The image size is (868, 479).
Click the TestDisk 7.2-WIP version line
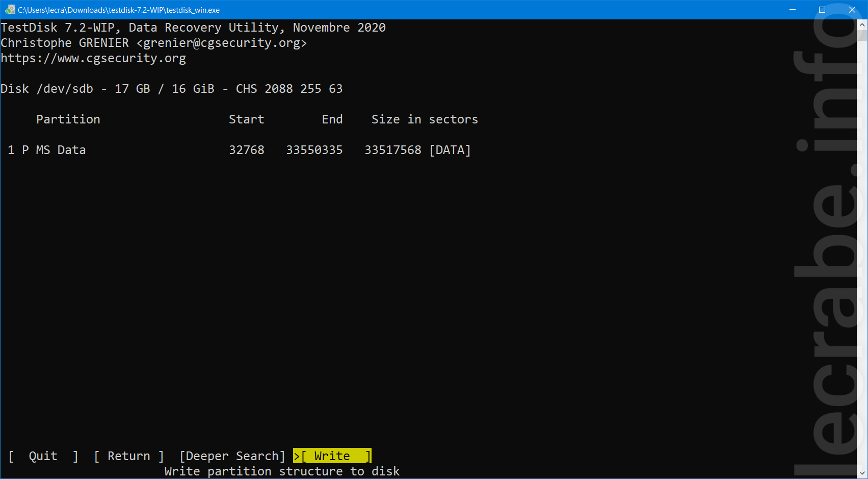click(193, 28)
